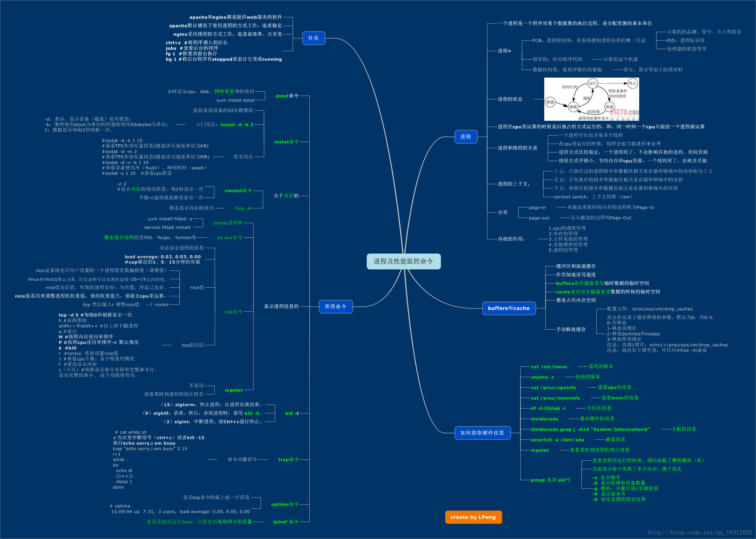The image size is (756, 539).
Task: Select the iptraf 命令 topic
Action: pyautogui.click(x=286, y=522)
